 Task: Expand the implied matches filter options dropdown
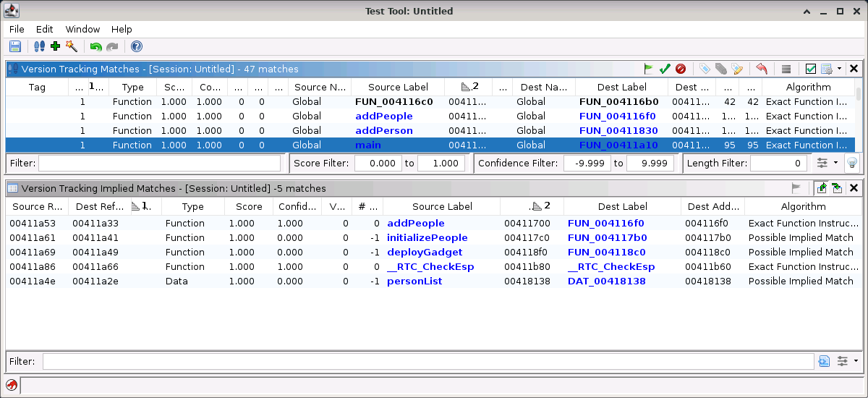[846, 361]
